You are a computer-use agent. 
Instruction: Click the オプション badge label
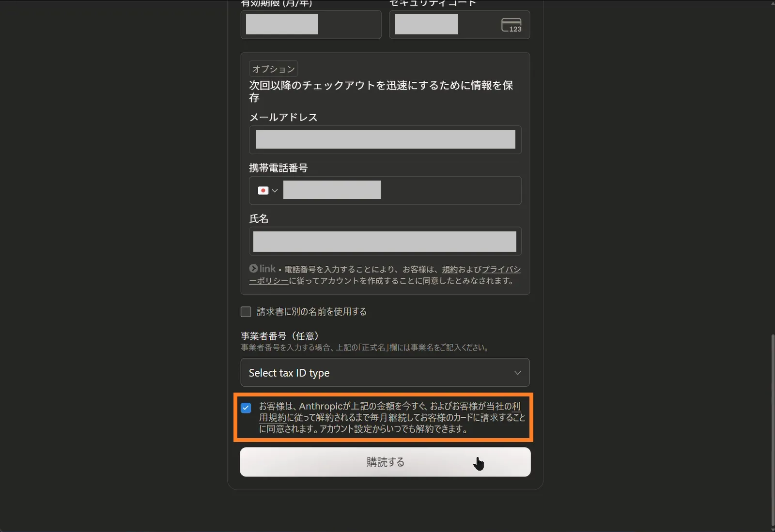pos(273,69)
